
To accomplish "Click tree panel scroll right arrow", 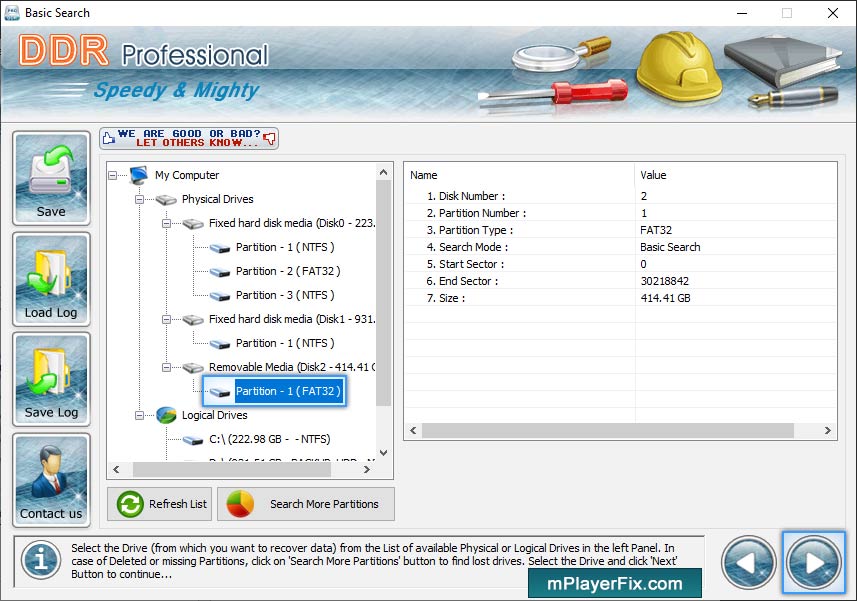I will pos(367,469).
